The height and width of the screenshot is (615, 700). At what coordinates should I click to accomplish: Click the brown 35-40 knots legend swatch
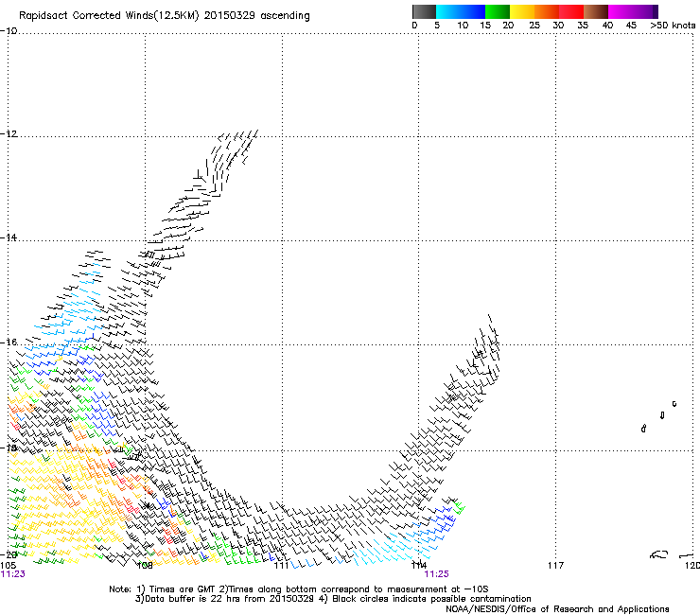(596, 11)
